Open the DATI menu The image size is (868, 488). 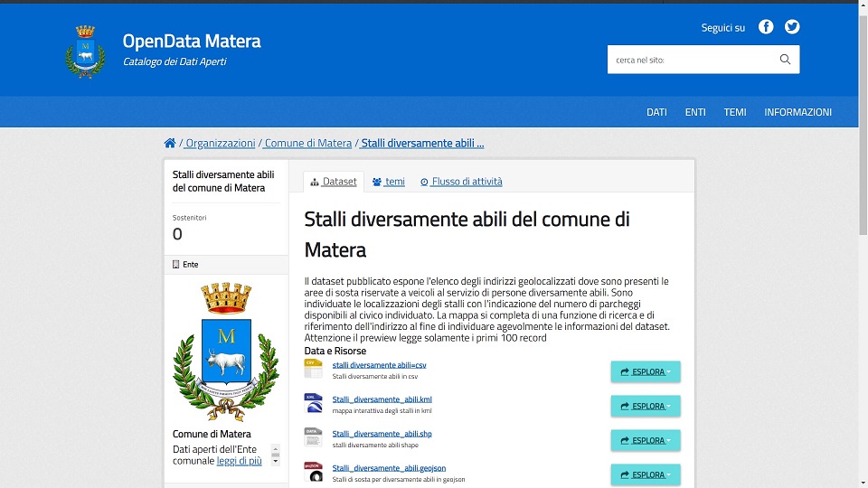(656, 112)
